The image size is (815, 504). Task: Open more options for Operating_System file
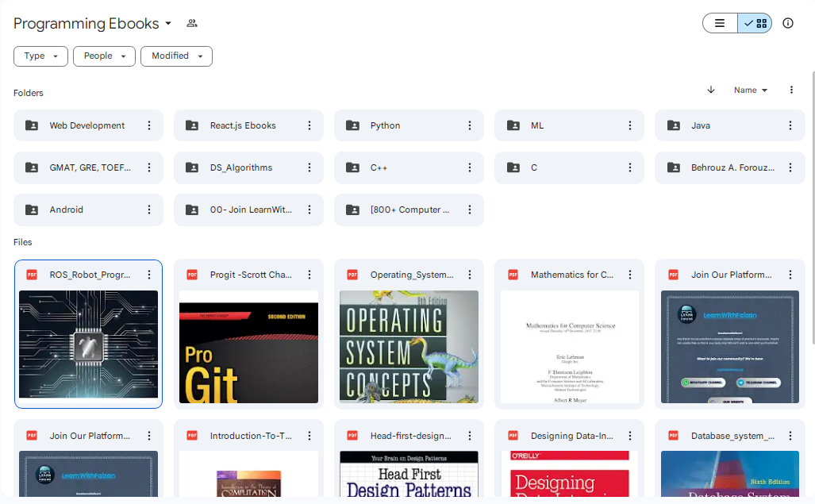point(469,275)
